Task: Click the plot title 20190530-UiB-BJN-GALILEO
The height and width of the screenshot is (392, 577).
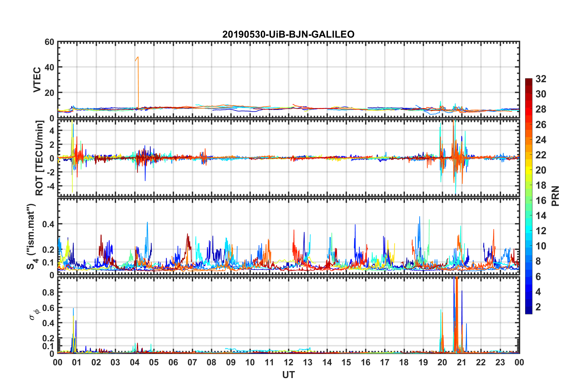Action: click(288, 34)
